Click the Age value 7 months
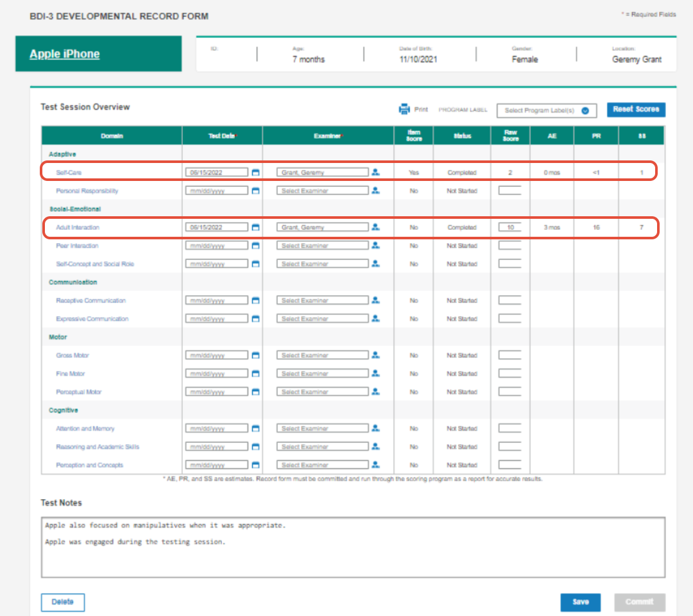The image size is (693, 616). pyautogui.click(x=309, y=59)
